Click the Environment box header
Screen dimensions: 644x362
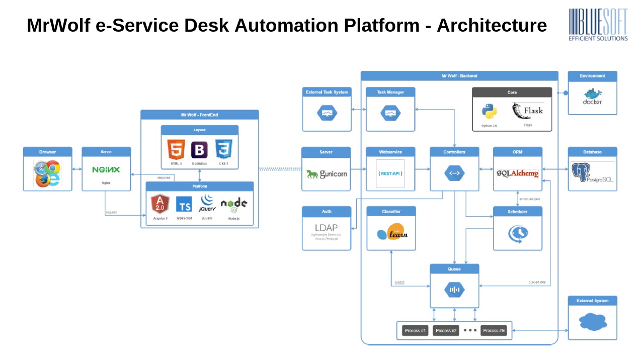tap(592, 76)
